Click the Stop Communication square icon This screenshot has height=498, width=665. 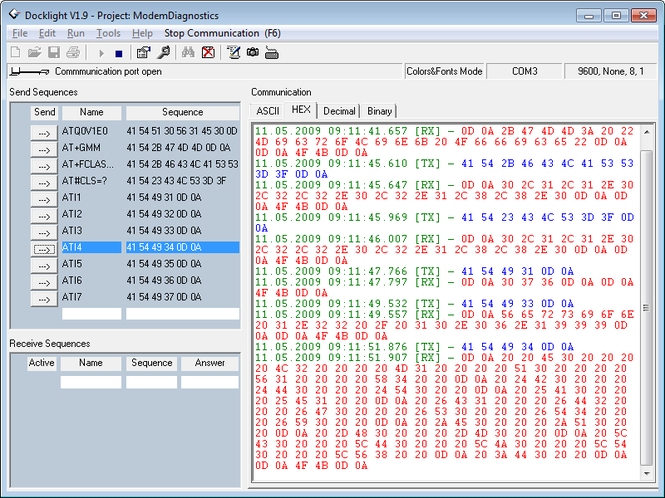pos(120,52)
